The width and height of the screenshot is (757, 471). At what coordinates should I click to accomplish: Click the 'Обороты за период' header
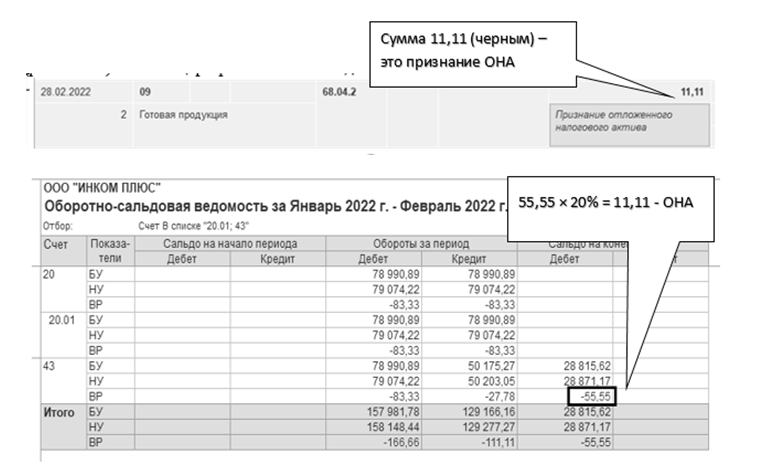[421, 244]
